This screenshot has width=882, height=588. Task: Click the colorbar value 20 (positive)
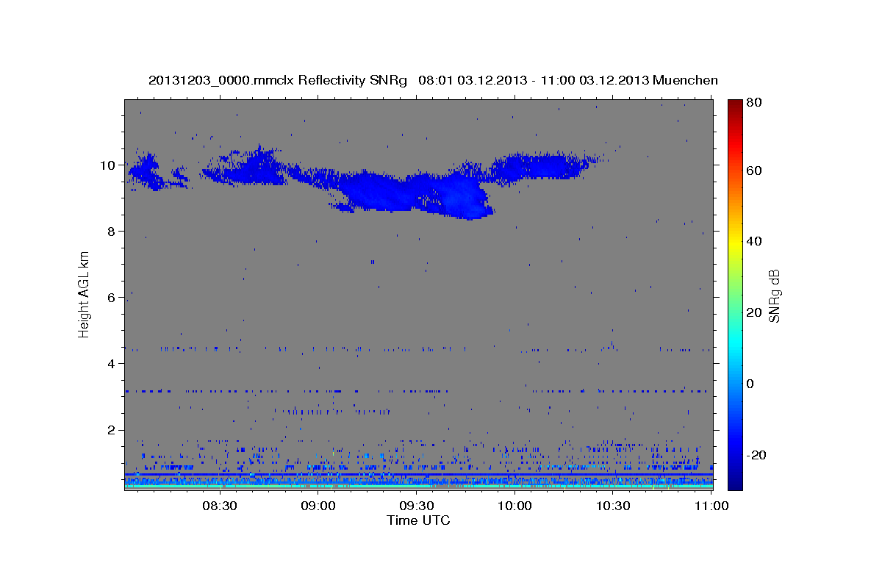coord(754,312)
